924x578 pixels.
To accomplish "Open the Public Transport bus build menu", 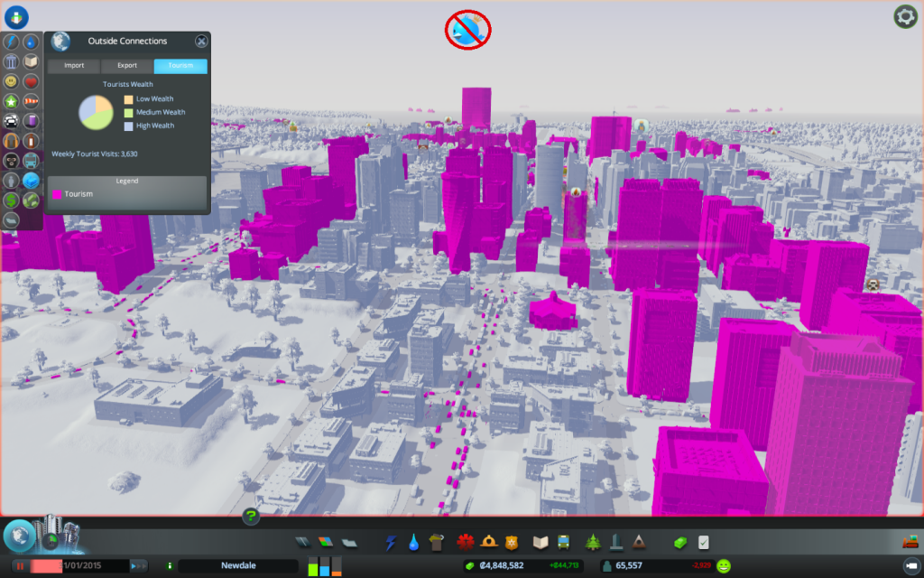I will 563,542.
